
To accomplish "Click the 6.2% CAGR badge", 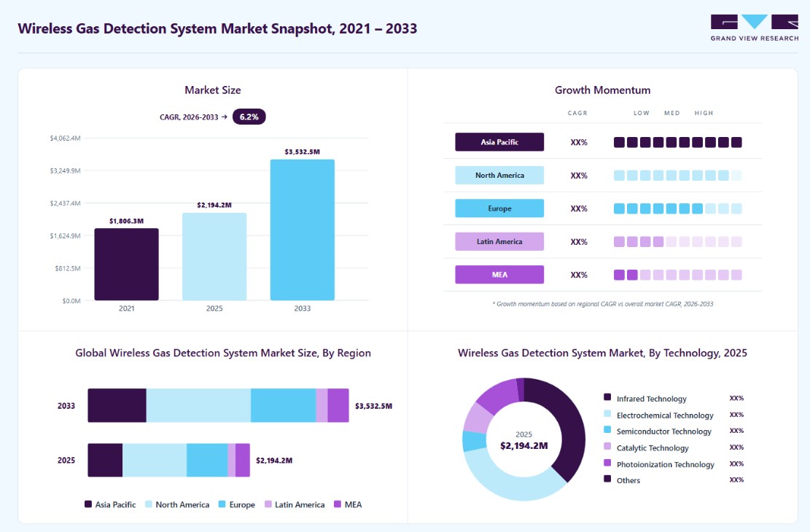I will pyautogui.click(x=249, y=117).
